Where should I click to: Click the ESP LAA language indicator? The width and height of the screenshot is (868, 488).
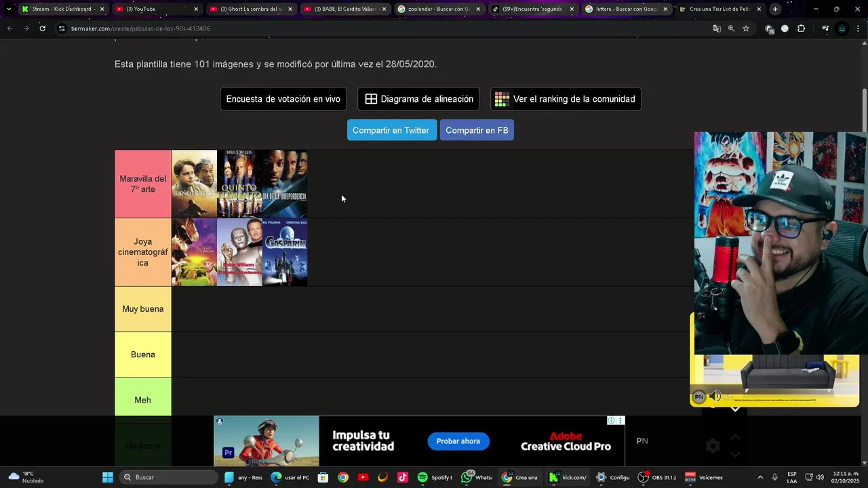792,477
